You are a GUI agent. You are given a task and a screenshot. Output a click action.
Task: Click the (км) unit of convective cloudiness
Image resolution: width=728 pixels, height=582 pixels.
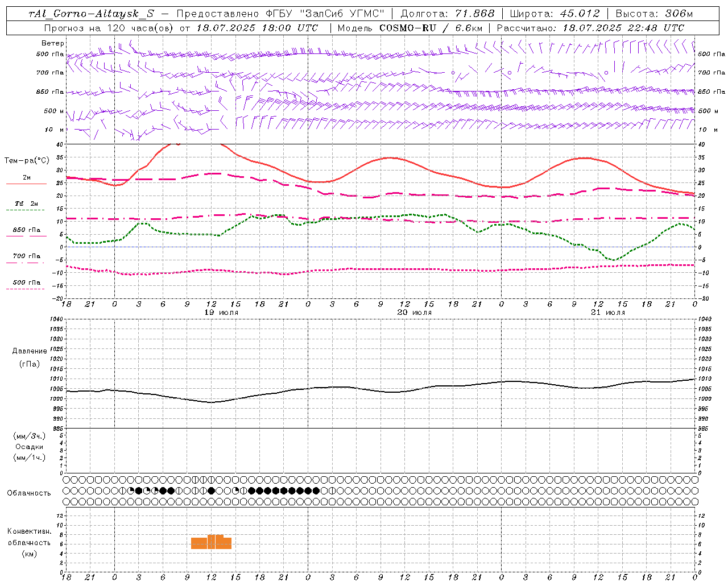pyautogui.click(x=29, y=554)
